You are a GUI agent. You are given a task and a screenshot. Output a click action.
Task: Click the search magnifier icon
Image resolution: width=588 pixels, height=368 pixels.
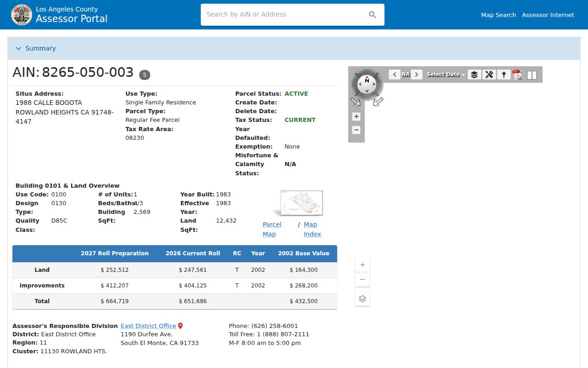coord(373,15)
